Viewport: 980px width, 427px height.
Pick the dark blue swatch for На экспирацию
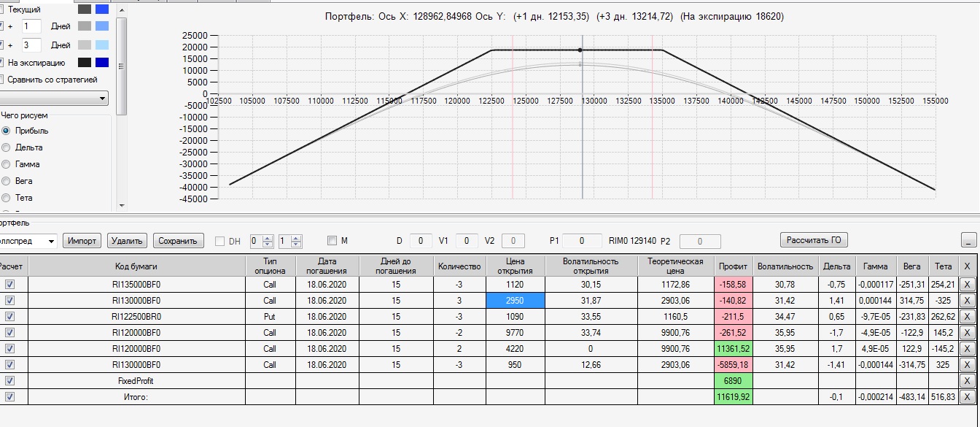point(102,63)
